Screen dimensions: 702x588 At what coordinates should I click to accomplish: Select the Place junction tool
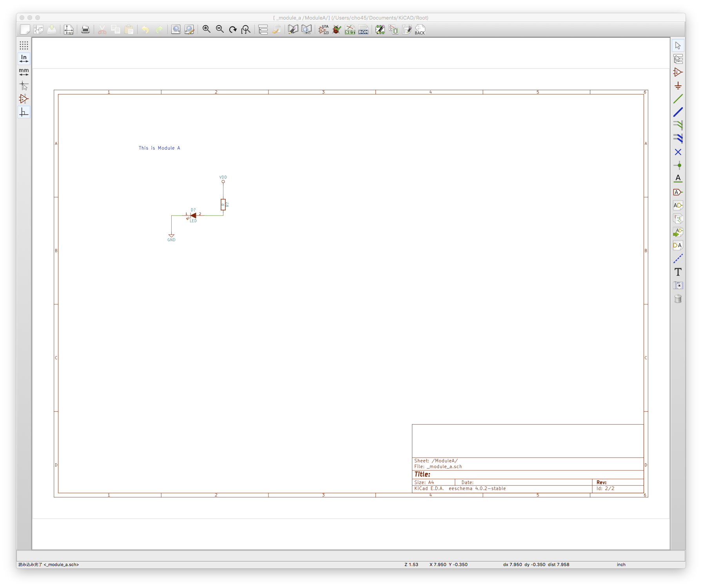tap(678, 165)
